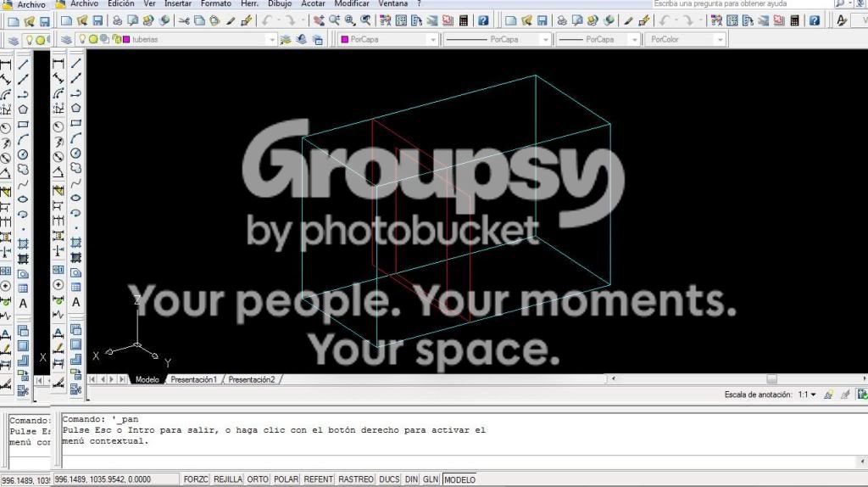Viewport: 868px width, 487px height.
Task: Select Polygon tool in draw toolbar beside canvas
Action: tap(75, 108)
